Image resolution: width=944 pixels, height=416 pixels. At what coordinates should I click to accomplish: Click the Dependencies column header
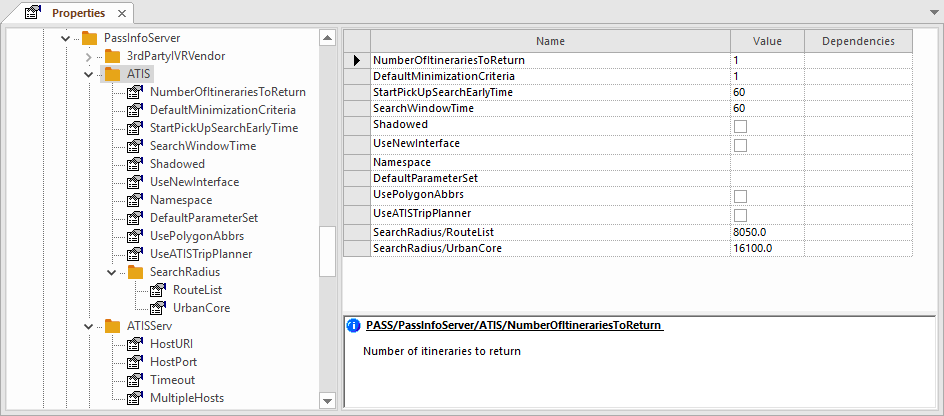pyautogui.click(x=858, y=41)
